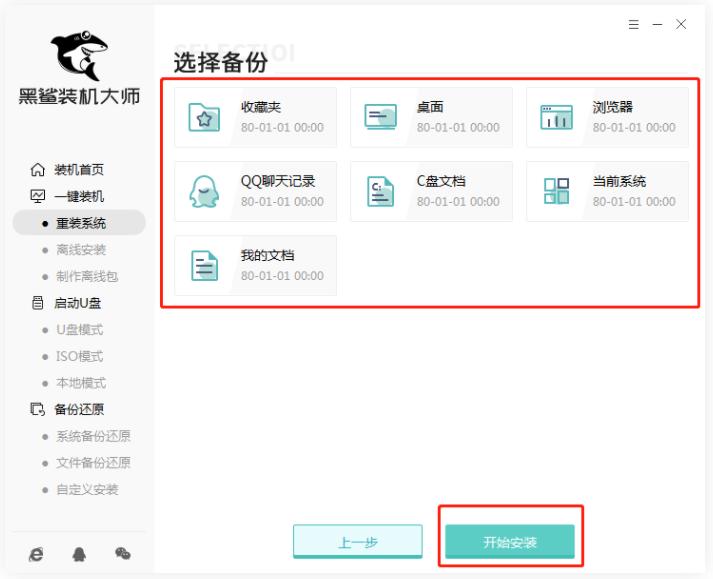This screenshot has width=713, height=579.
Task: Expand the 启动U盘 section
Action: (x=78, y=303)
